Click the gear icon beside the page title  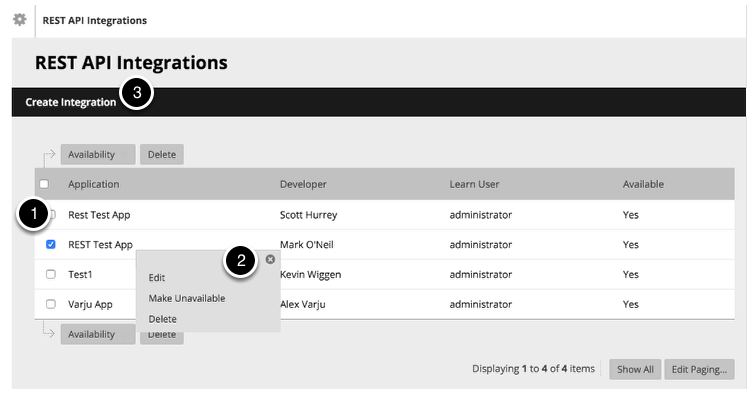(x=20, y=20)
